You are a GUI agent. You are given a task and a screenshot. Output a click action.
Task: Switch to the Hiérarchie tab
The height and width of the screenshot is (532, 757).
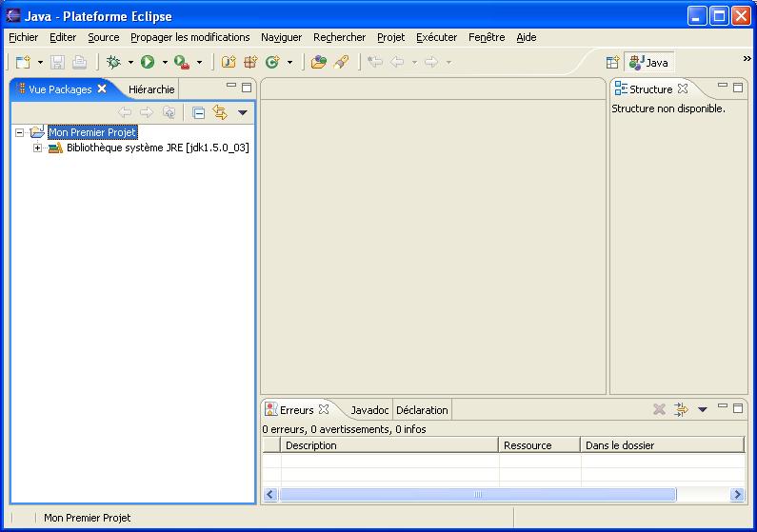click(x=151, y=89)
